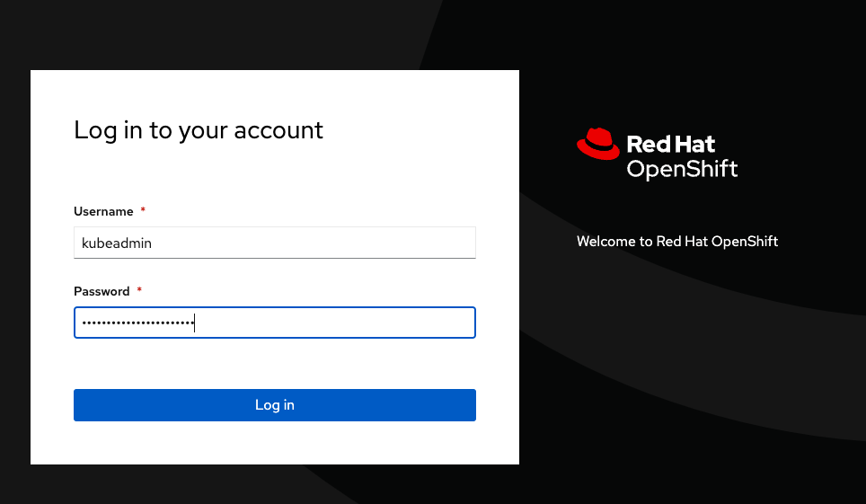
Task: Click the Username input field containing kubeadmin
Action: (x=275, y=243)
